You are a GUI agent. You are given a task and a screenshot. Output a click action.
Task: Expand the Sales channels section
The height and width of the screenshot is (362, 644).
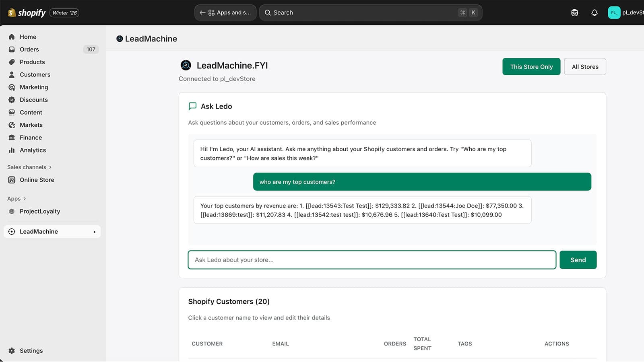coord(29,167)
